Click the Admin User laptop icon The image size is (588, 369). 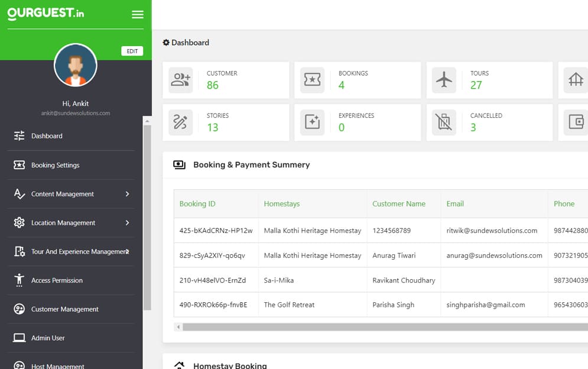pos(19,338)
